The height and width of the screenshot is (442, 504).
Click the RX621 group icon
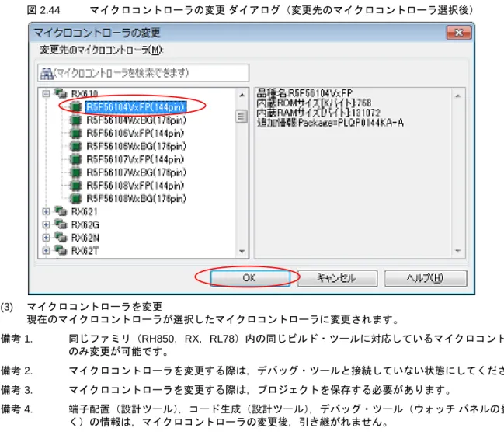pos(61,211)
